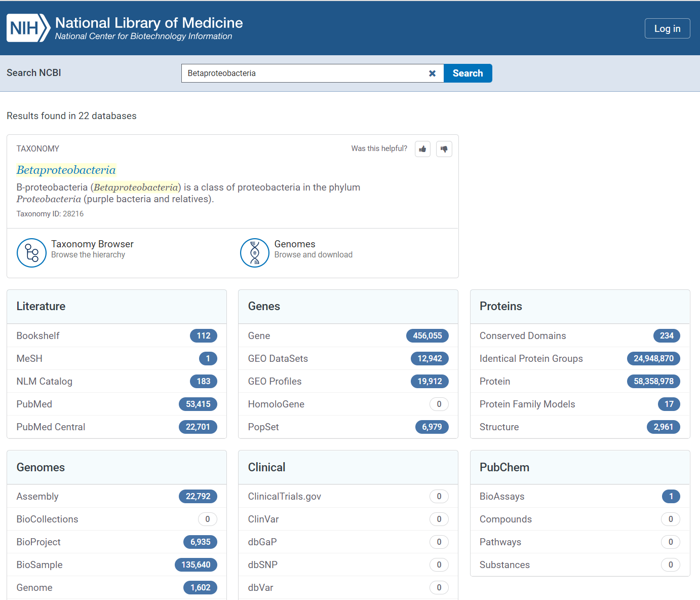The width and height of the screenshot is (700, 600).
Task: Click the 234 Conserved Domains badge
Action: coord(667,335)
